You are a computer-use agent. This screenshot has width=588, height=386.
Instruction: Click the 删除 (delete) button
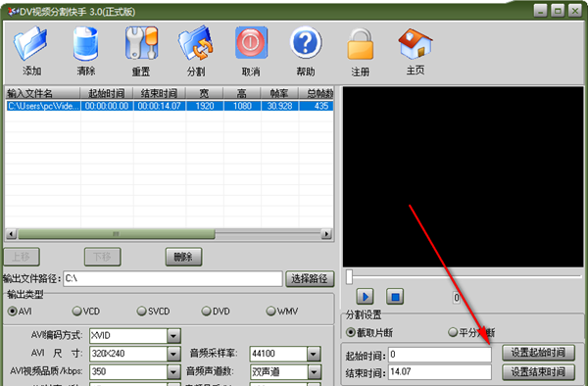[183, 257]
